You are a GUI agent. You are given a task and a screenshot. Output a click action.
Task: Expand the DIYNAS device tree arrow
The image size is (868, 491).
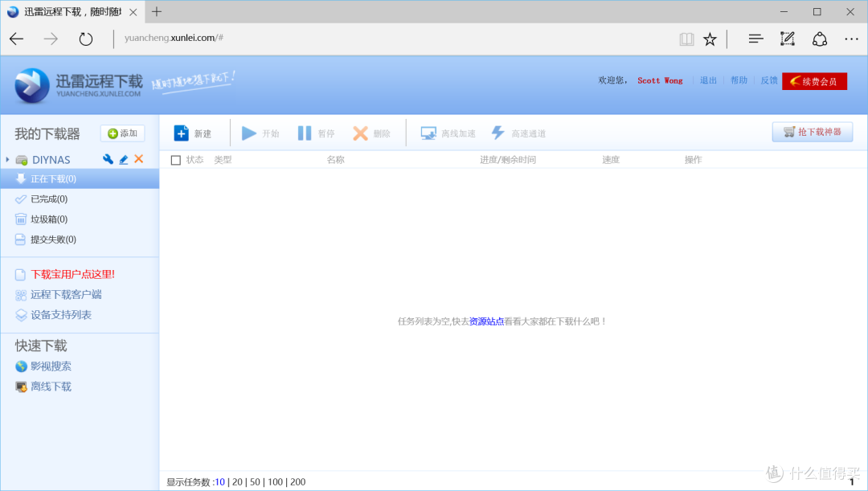[x=7, y=160]
